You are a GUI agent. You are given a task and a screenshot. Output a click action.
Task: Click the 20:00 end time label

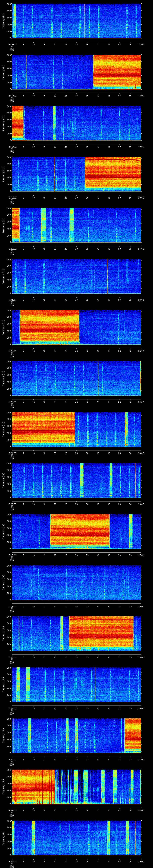[141, 198]
